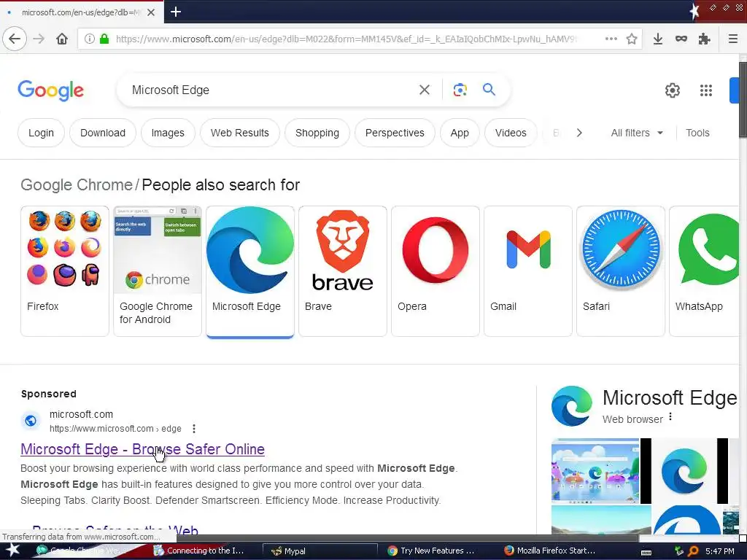The height and width of the screenshot is (560, 747).
Task: Show more filter chips with right chevron
Action: tap(579, 133)
